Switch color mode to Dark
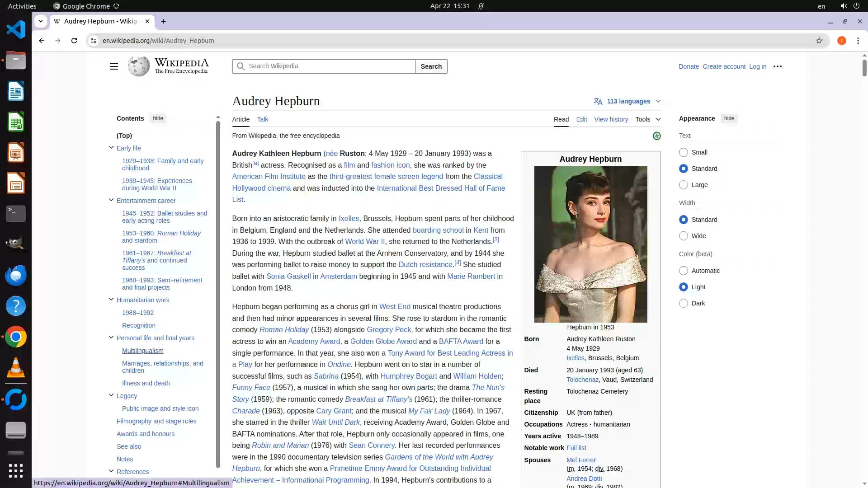The image size is (868, 488). click(684, 303)
